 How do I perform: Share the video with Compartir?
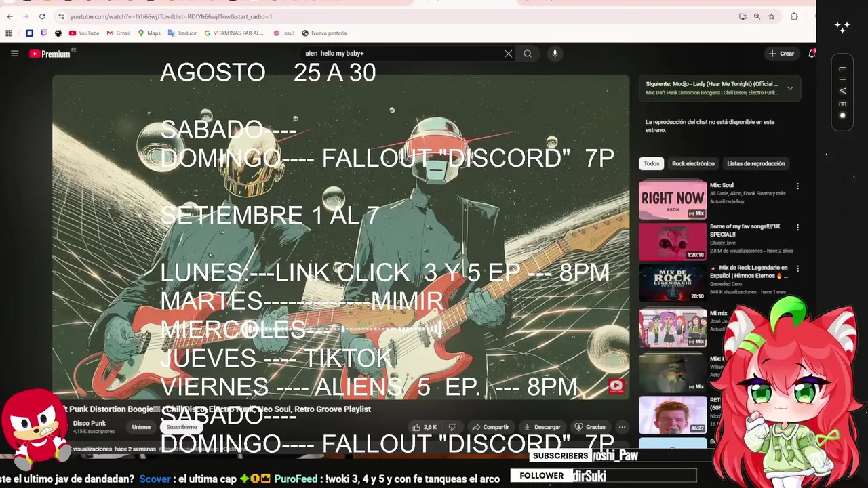[490, 427]
